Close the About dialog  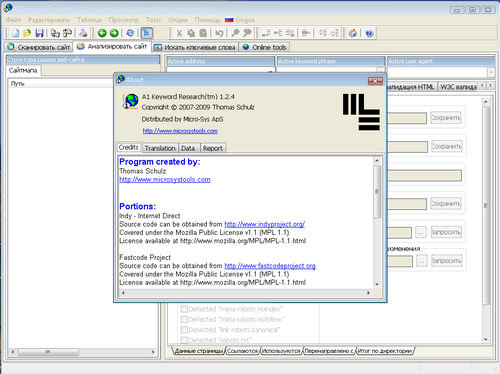pyautogui.click(x=375, y=81)
